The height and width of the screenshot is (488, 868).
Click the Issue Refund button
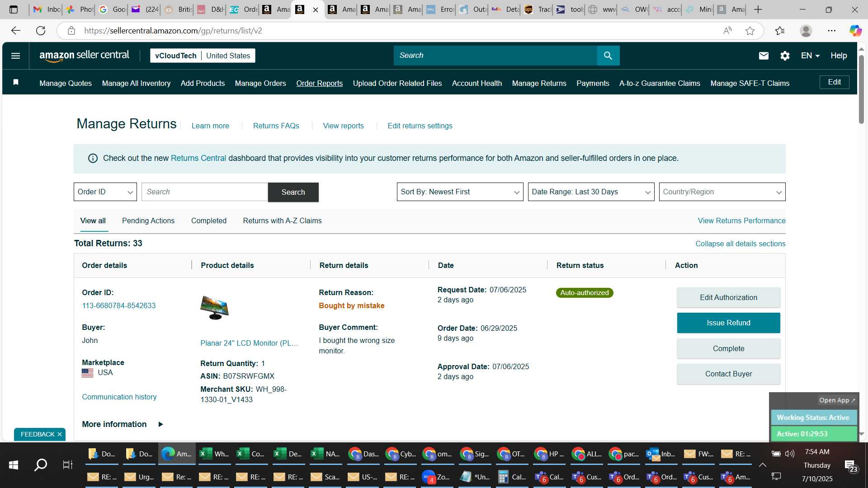(x=728, y=323)
